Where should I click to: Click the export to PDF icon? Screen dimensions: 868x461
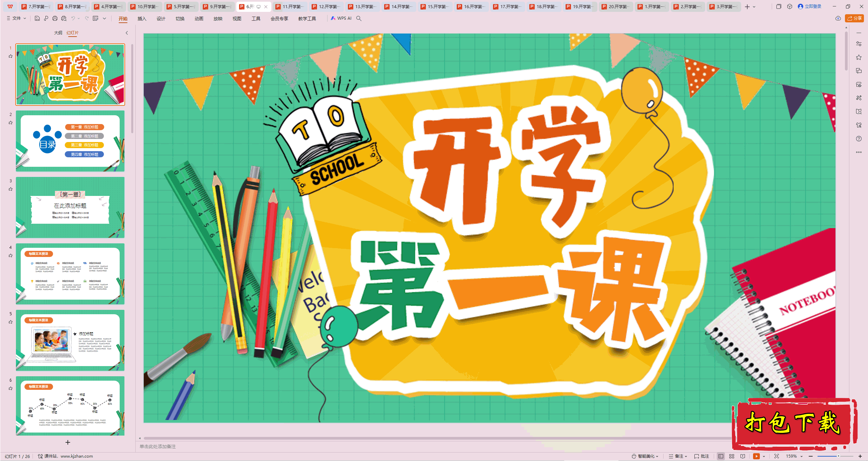46,18
